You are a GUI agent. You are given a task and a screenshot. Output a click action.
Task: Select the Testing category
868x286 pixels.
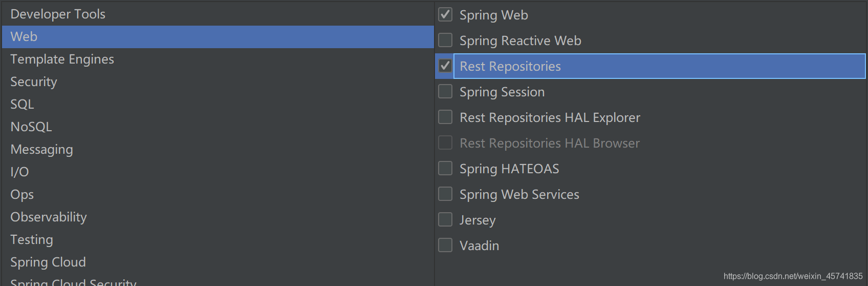pyautogui.click(x=218, y=239)
